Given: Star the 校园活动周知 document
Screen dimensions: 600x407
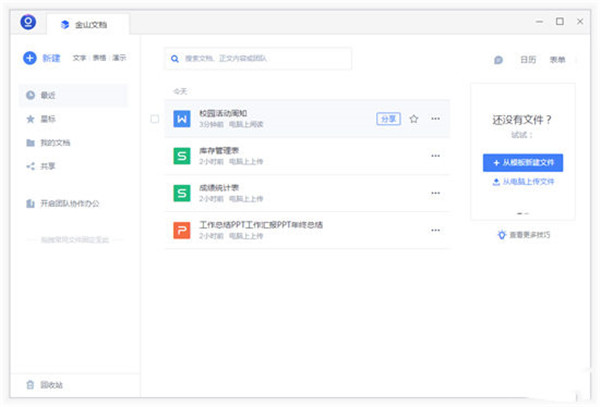Looking at the screenshot, I should pyautogui.click(x=414, y=119).
